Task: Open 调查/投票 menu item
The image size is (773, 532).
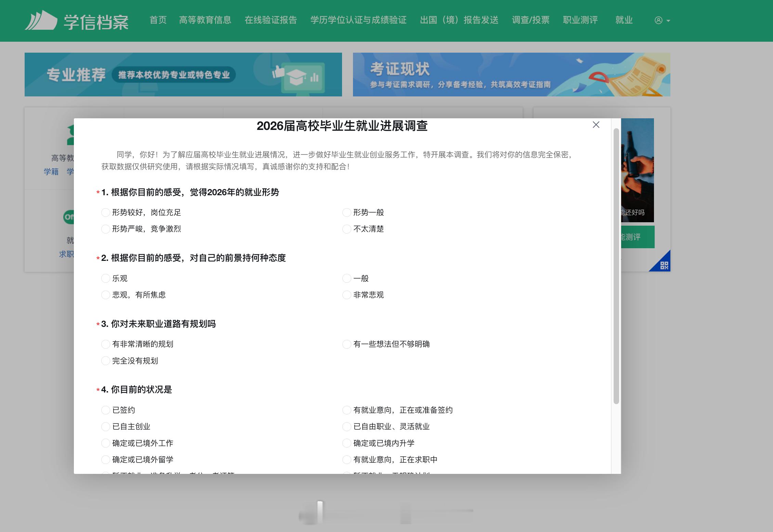Action: (x=530, y=20)
